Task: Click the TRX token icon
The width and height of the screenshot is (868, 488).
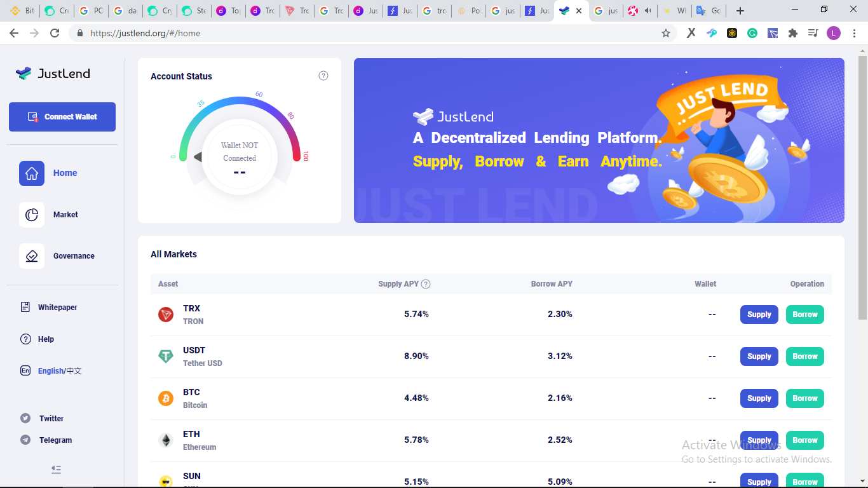Action: tap(166, 315)
